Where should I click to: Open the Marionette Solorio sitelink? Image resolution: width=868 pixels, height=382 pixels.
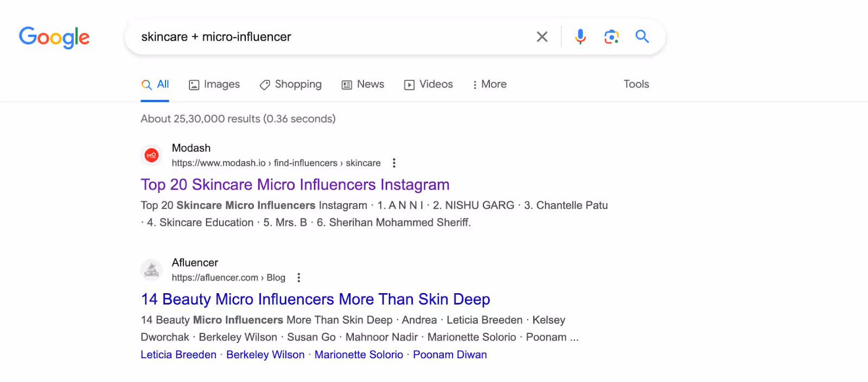pyautogui.click(x=359, y=354)
